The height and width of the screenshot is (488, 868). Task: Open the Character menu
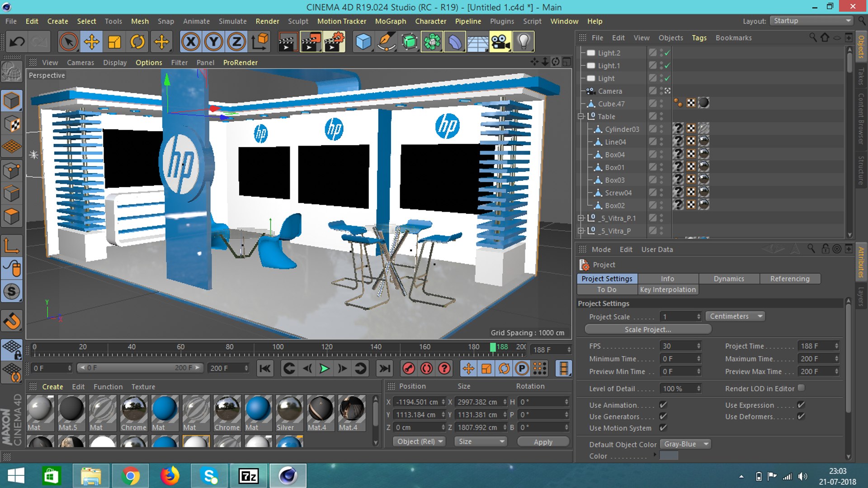430,21
